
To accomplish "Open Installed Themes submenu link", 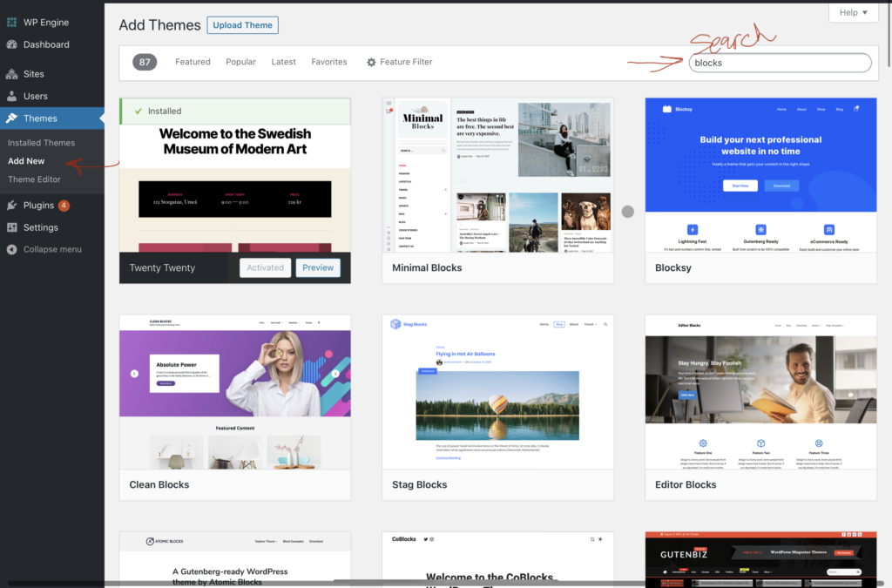I will (42, 143).
